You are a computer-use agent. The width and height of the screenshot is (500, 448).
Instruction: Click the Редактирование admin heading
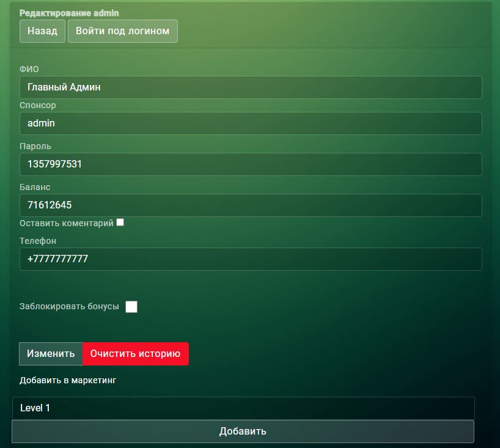69,13
